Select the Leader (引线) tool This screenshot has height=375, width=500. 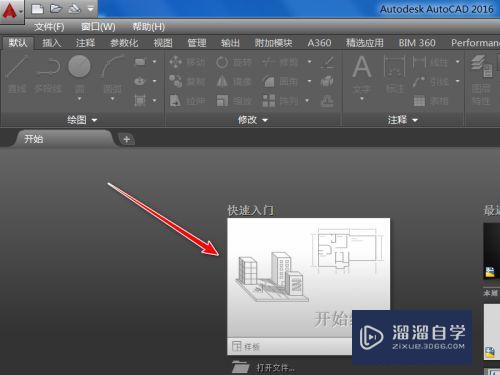[430, 81]
